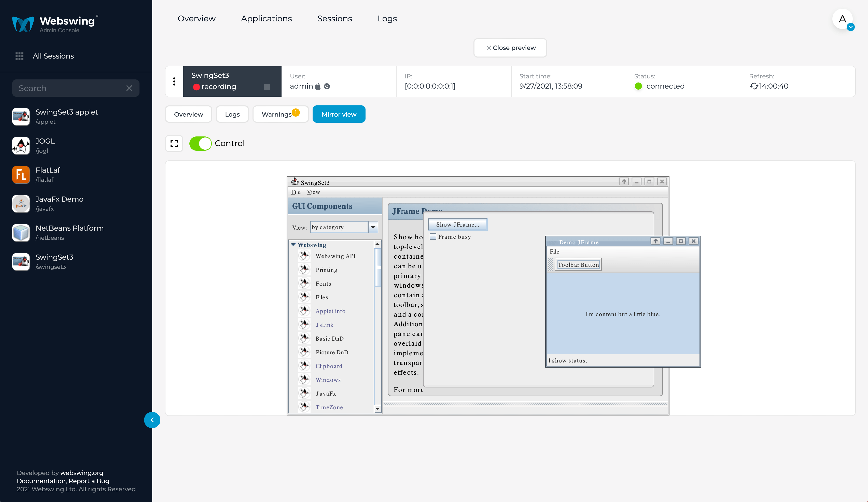The height and width of the screenshot is (502, 868).
Task: Click the Fonts demo icon
Action: (304, 284)
